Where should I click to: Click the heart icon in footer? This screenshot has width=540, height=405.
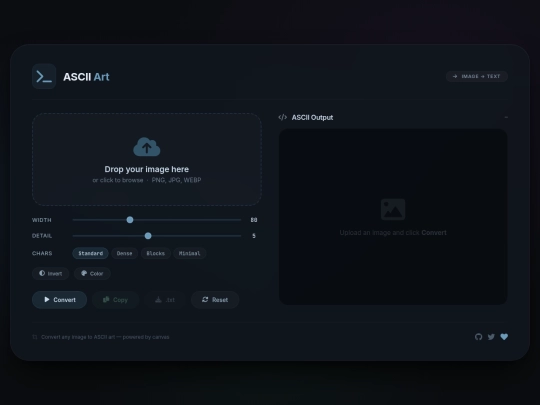504,337
